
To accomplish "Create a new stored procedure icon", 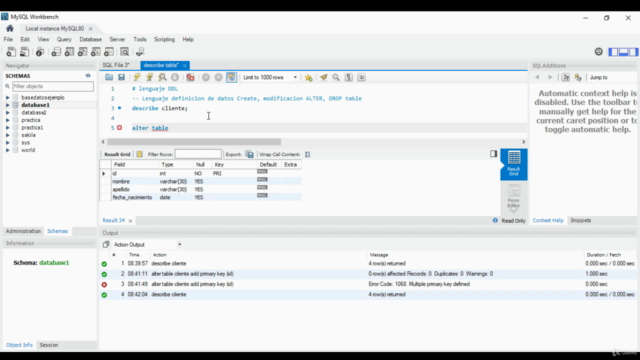I will pyautogui.click(x=96, y=52).
